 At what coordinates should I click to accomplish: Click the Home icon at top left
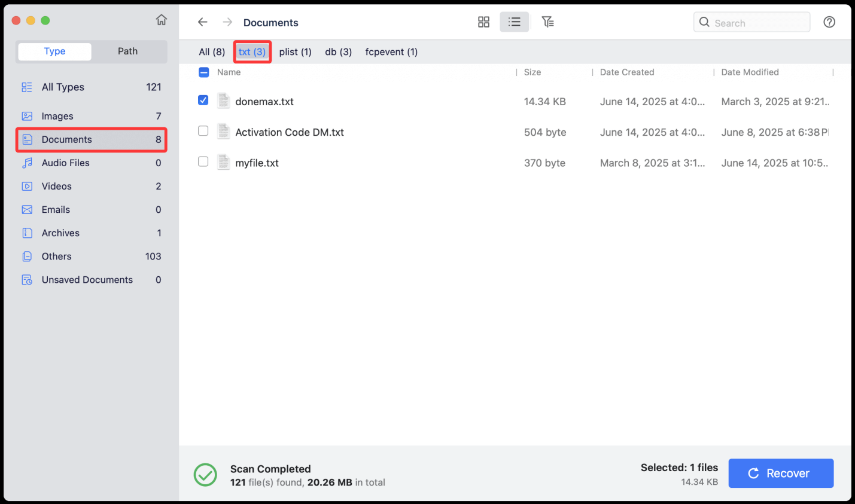coord(161,19)
